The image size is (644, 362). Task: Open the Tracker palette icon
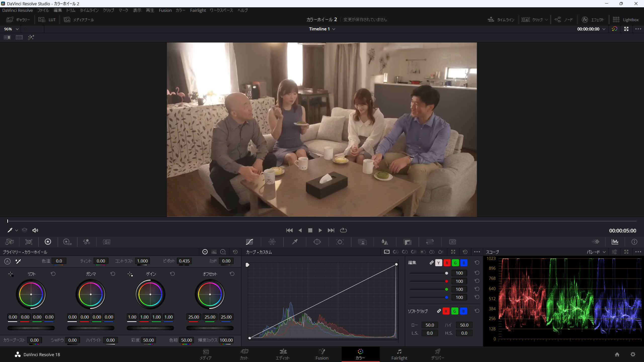click(x=340, y=242)
